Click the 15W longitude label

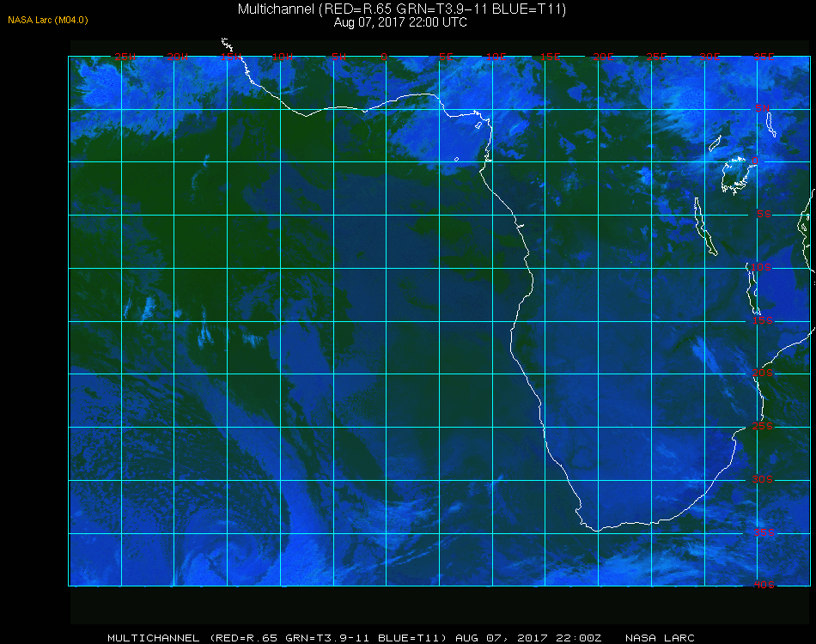click(230, 57)
